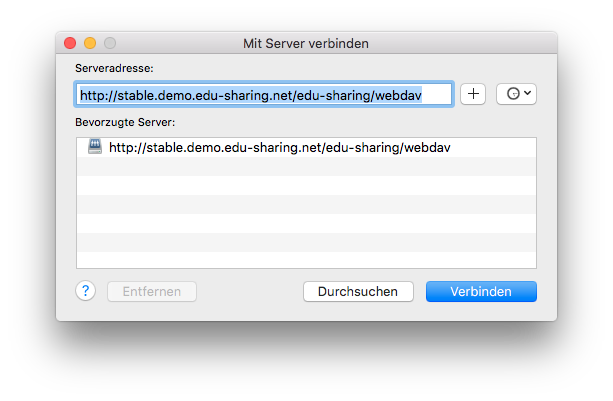Click the "Bevorzugte Server:" label text
The height and width of the screenshot is (401, 613).
point(125,121)
